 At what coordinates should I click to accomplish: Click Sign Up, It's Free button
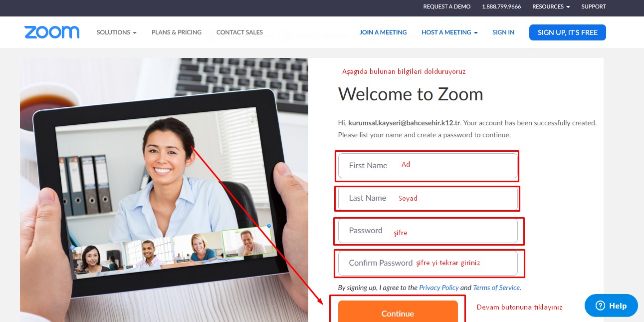568,32
